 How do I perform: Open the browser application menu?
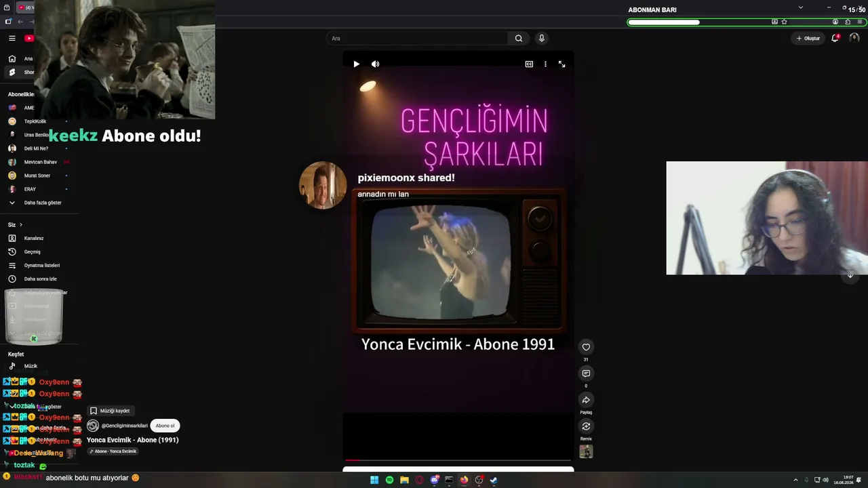pos(859,22)
